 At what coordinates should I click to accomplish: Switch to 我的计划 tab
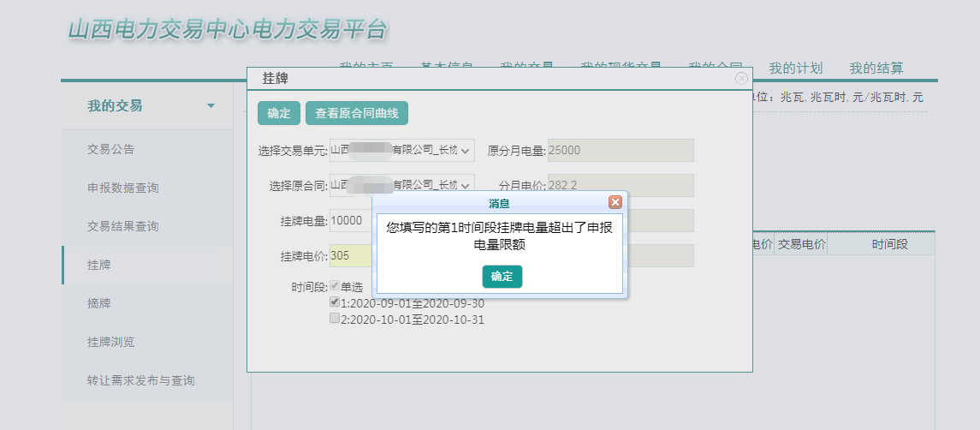(795, 69)
